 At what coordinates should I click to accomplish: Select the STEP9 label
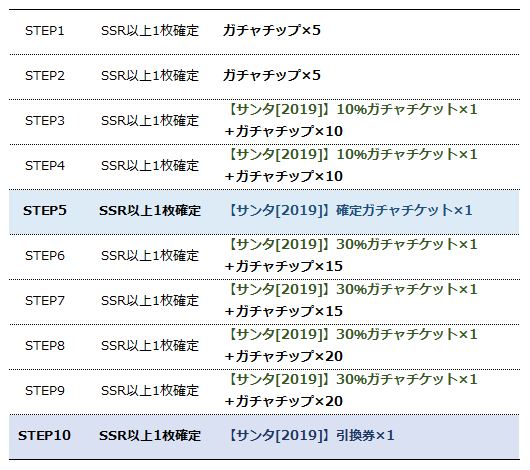(x=45, y=391)
